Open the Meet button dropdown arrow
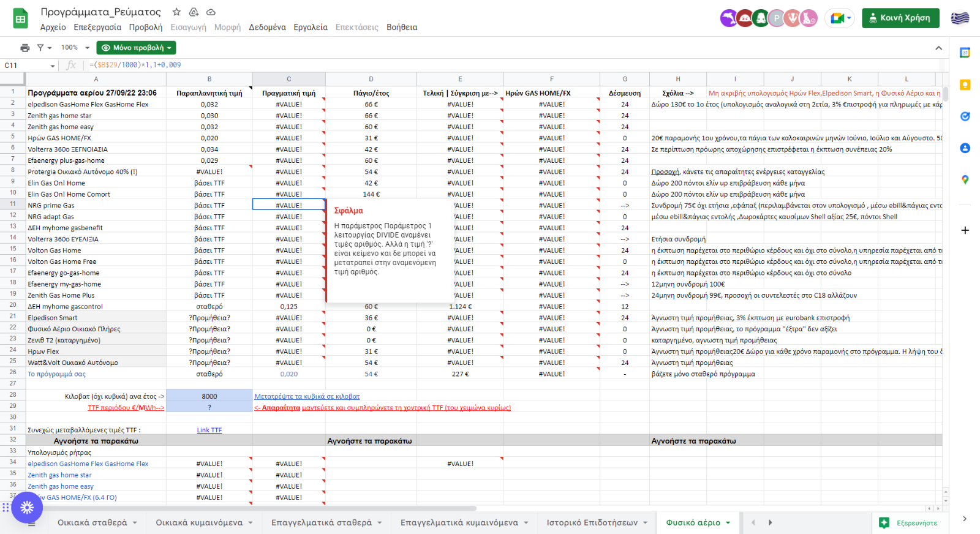980x534 pixels. (x=849, y=18)
